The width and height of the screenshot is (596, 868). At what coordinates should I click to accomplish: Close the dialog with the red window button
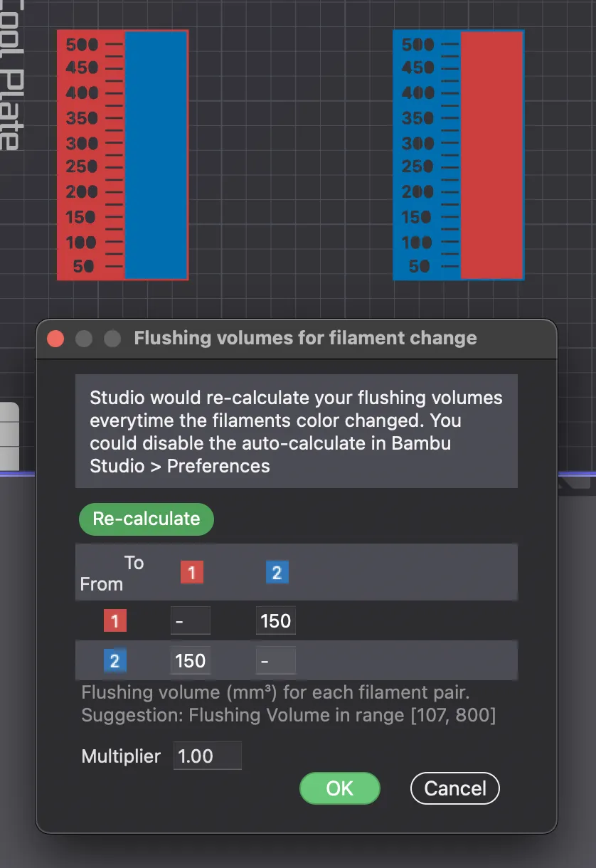click(x=55, y=338)
